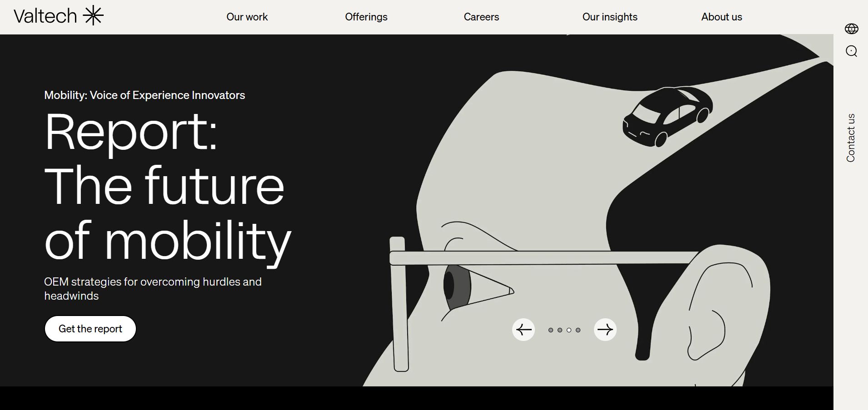Image resolution: width=868 pixels, height=410 pixels.
Task: Select the first carousel slide dot
Action: point(551,330)
